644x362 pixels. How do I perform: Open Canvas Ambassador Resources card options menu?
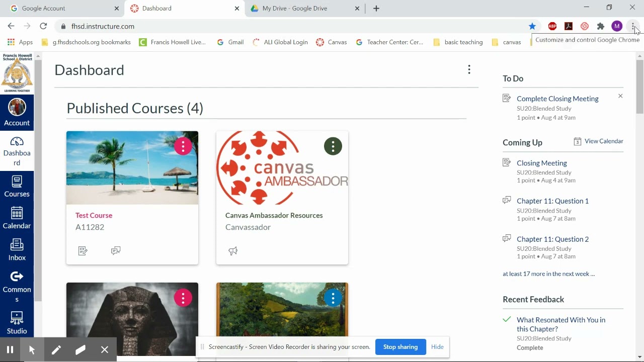point(333,146)
